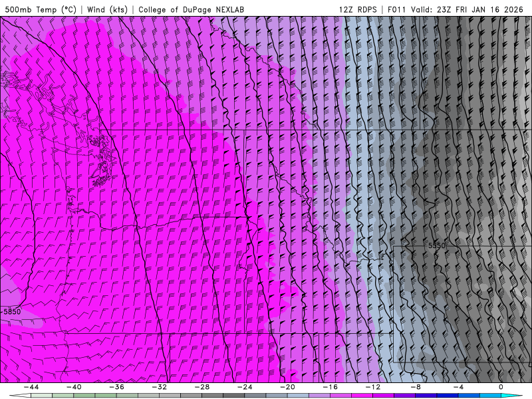The width and height of the screenshot is (532, 399).
Task: Click the '500mb Temp (°C)' title text
Action: click(x=41, y=9)
